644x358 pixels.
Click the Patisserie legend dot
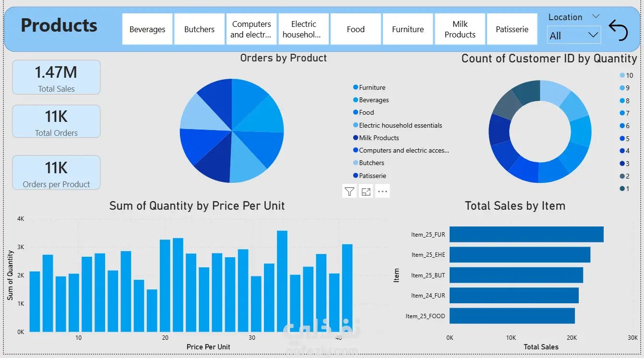pyautogui.click(x=356, y=176)
